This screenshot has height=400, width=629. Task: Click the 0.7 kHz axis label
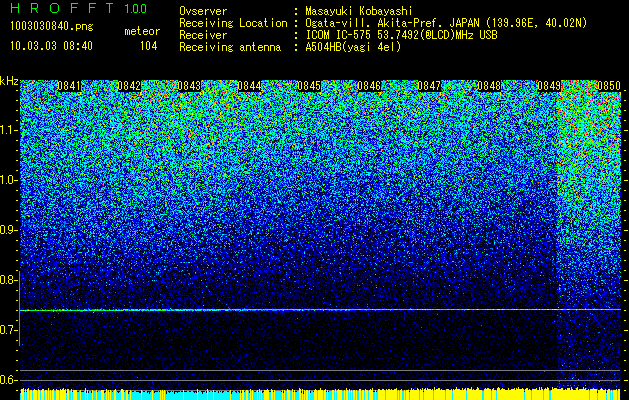tap(8, 330)
